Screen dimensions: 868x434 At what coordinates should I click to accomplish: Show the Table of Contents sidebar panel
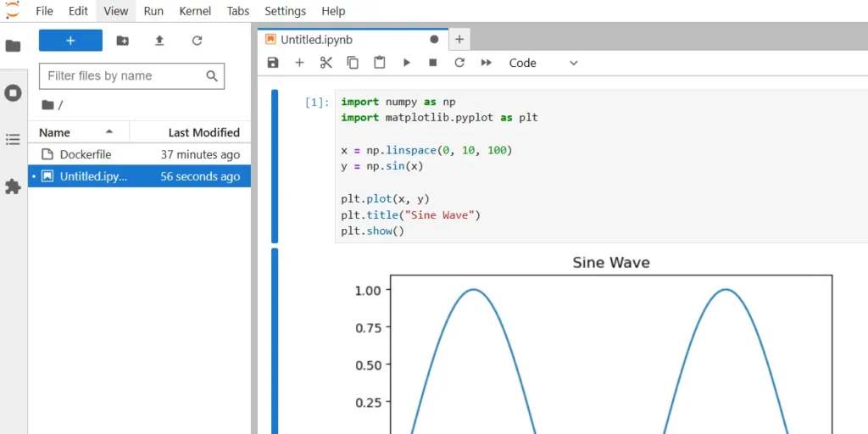coord(13,140)
